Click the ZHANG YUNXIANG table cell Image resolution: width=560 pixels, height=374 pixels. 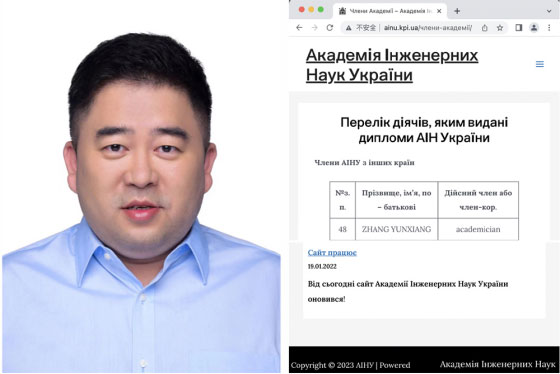[396, 229]
